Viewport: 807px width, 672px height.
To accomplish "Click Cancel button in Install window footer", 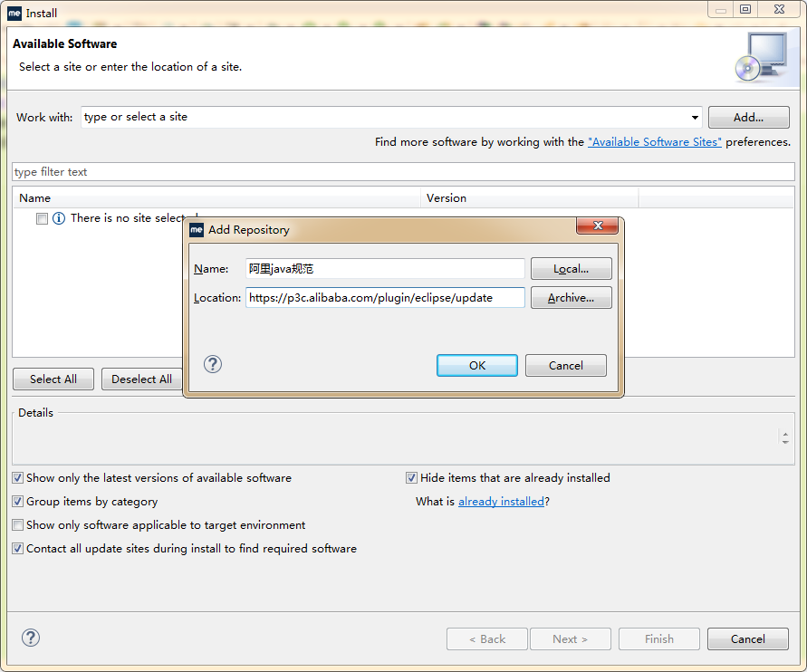I will [x=748, y=639].
